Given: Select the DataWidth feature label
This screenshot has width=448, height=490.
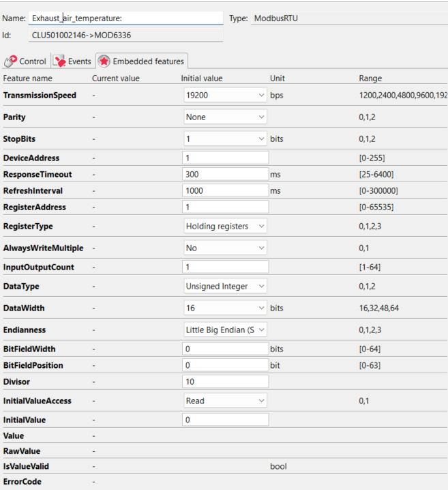Looking at the screenshot, I should point(24,308).
